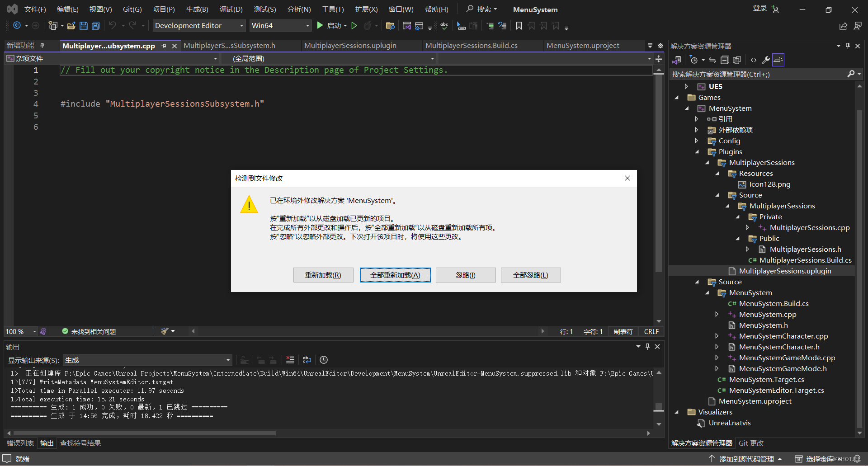The height and width of the screenshot is (466, 868).
Task: Open the 100 % zoom dropdown
Action: coord(21,332)
